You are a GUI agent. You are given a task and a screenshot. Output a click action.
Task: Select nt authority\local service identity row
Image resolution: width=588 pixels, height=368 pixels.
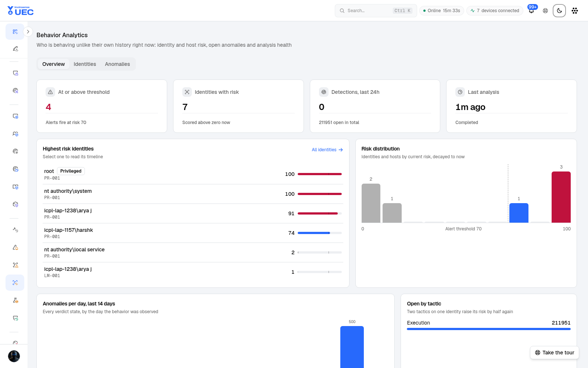coord(193,252)
